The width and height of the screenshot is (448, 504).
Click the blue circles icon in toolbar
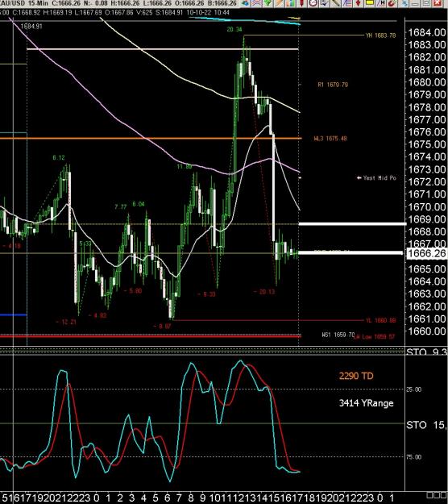point(245,3)
